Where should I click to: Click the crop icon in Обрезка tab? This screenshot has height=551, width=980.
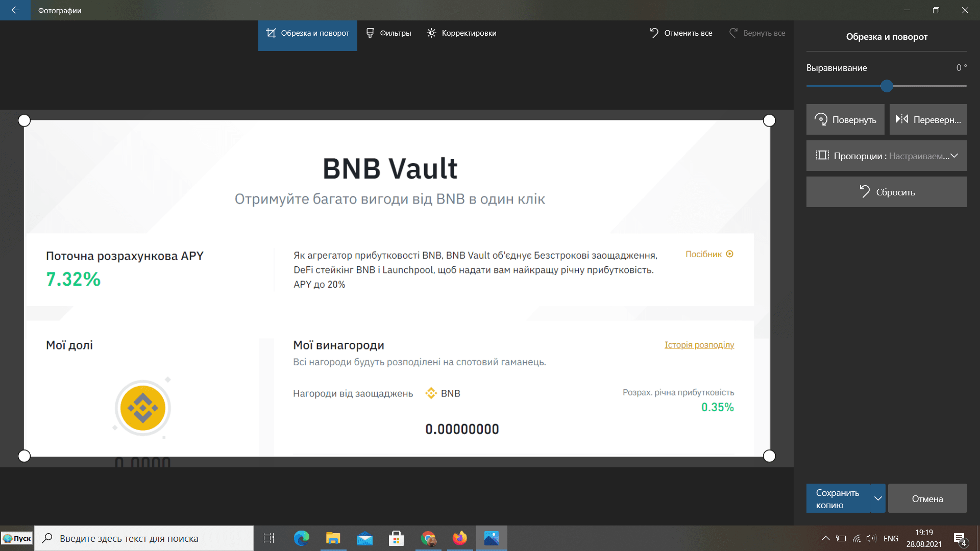click(271, 33)
